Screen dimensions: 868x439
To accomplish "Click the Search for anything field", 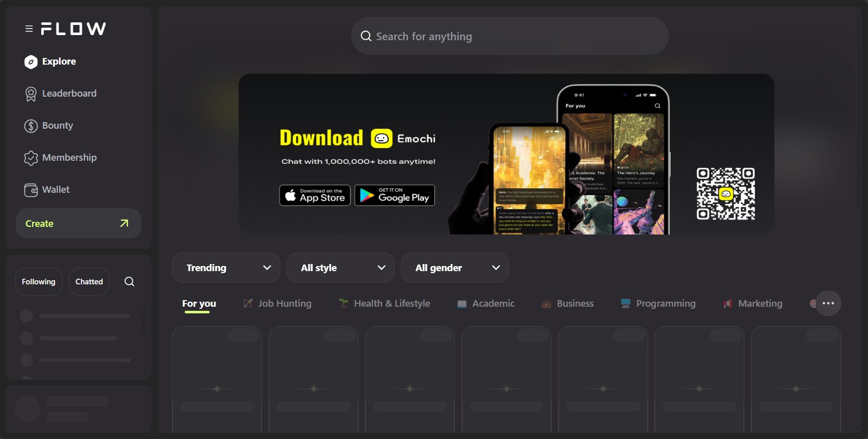I will point(510,36).
